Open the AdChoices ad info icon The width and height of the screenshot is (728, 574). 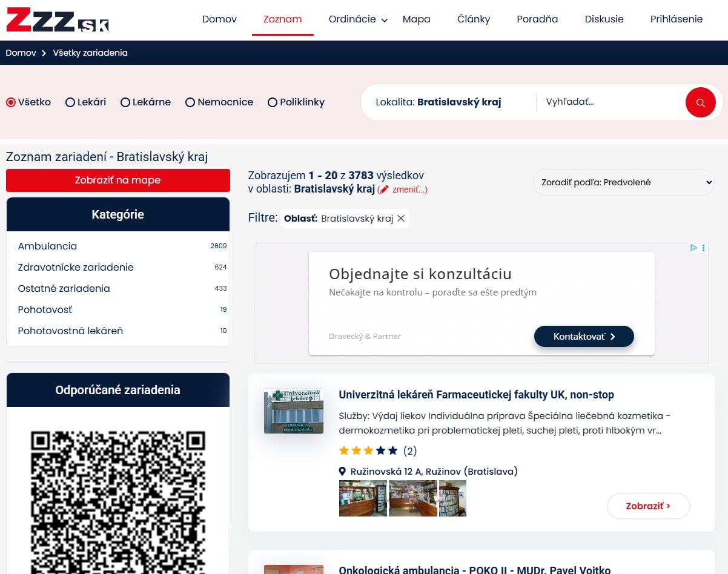pos(694,248)
